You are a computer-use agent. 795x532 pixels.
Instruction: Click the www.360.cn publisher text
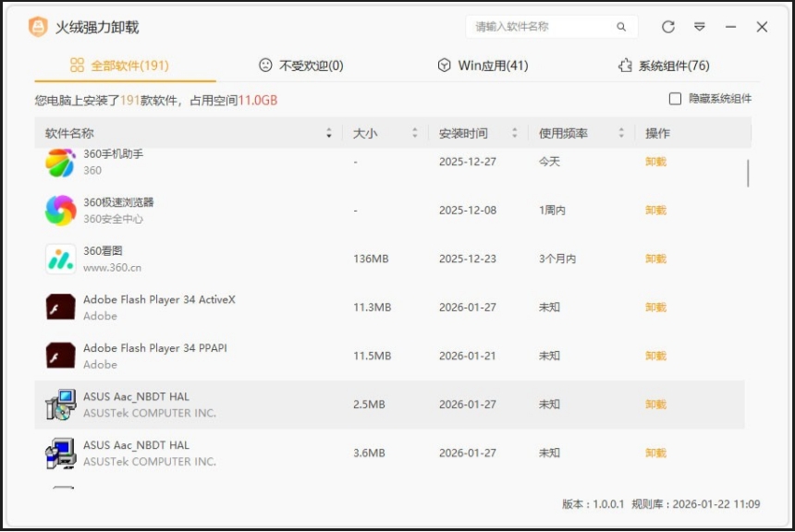[x=112, y=268]
